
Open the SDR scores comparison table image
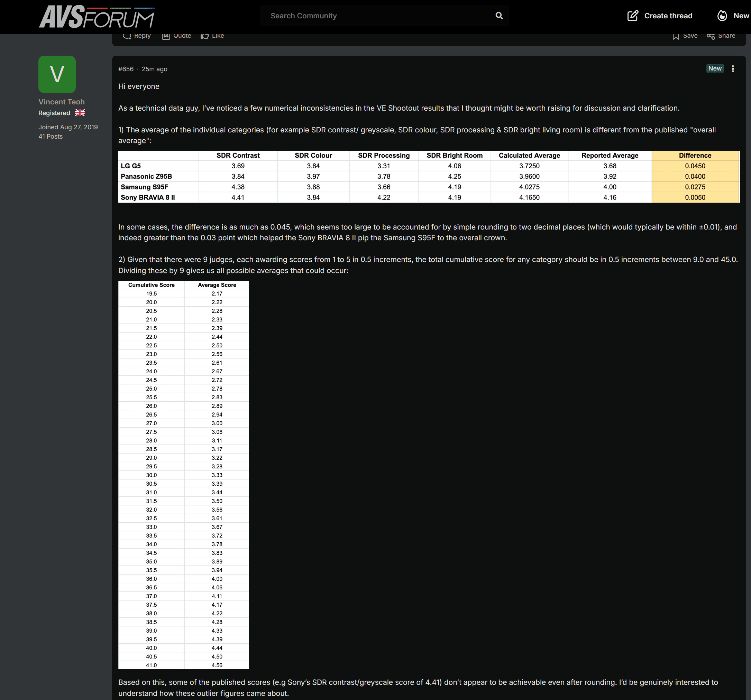click(429, 177)
